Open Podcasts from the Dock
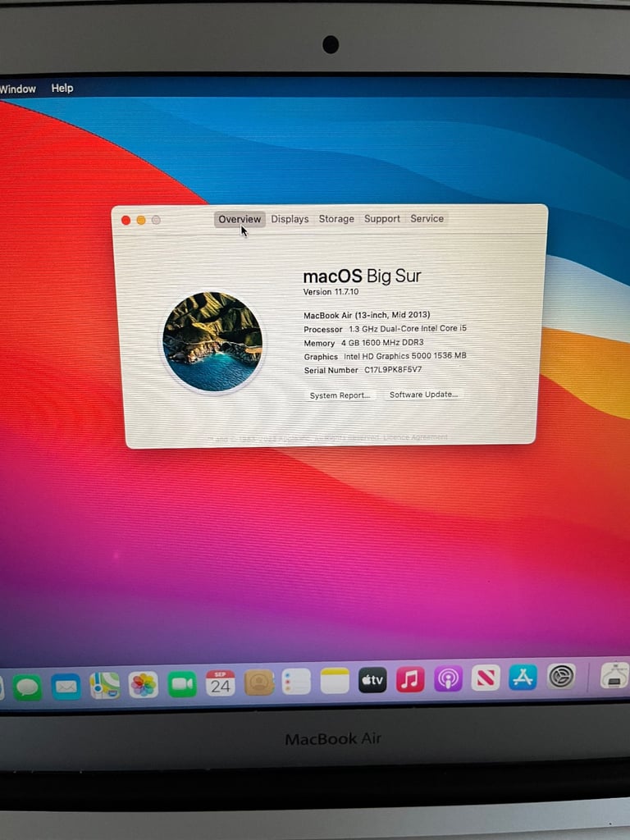The height and width of the screenshot is (840, 630). [x=448, y=678]
